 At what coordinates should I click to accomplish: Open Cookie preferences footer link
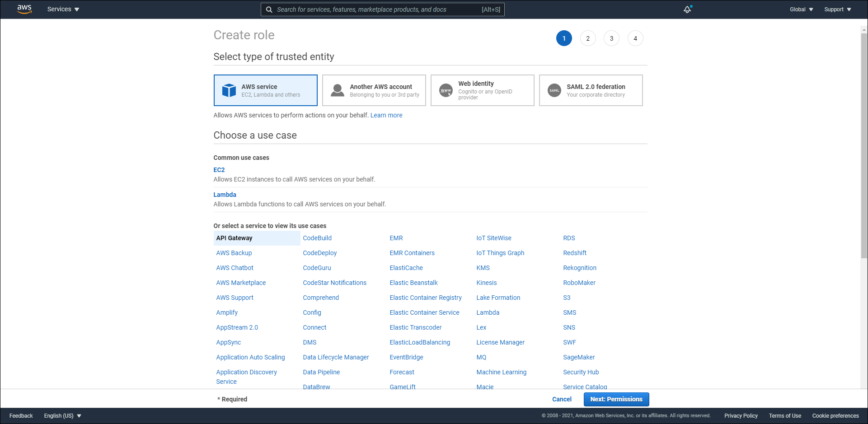835,415
